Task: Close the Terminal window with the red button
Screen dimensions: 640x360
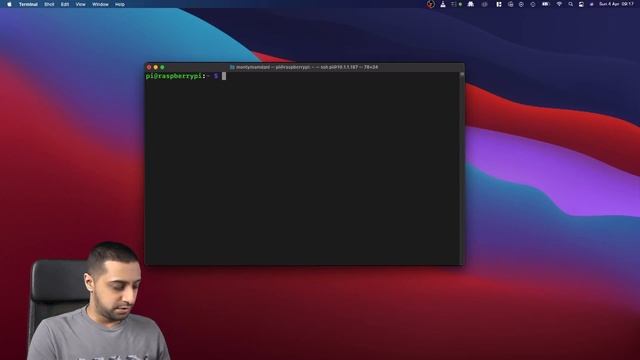Action: pos(149,67)
